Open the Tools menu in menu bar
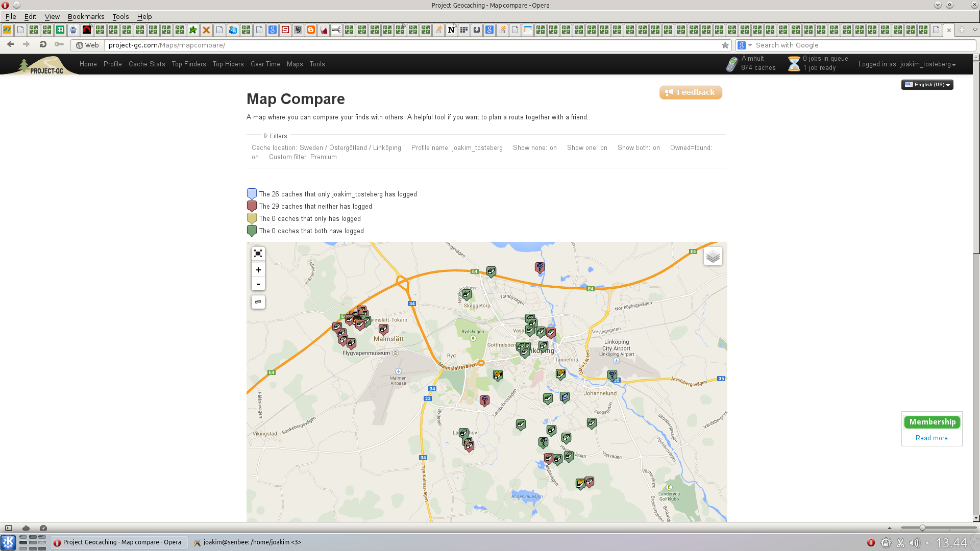The width and height of the screenshot is (980, 551). (x=120, y=16)
